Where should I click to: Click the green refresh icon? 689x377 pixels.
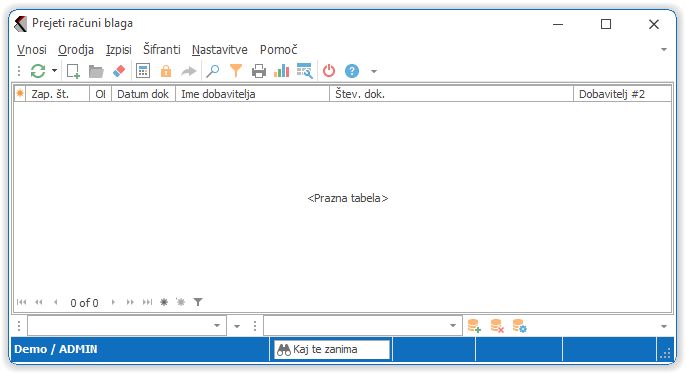point(38,71)
